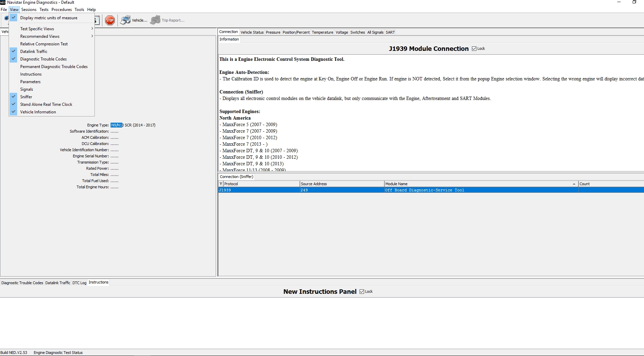
Task: Click the red STOP toolbar icon
Action: (110, 20)
